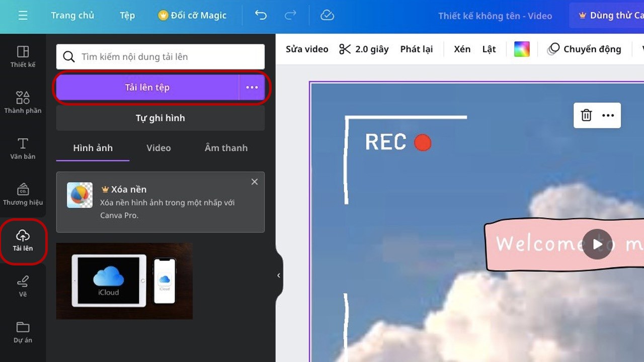Edit the title Thiết kế không tên
Image resolution: width=644 pixels, height=362 pixels.
point(495,16)
